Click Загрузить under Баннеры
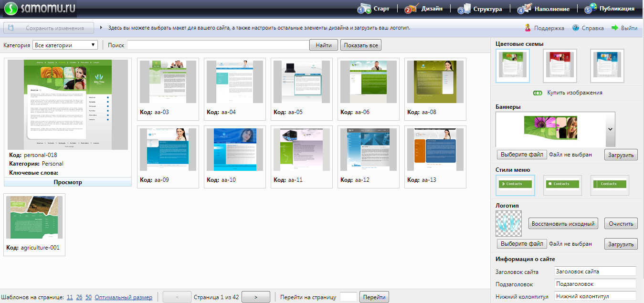The image size is (644, 303). pos(621,155)
